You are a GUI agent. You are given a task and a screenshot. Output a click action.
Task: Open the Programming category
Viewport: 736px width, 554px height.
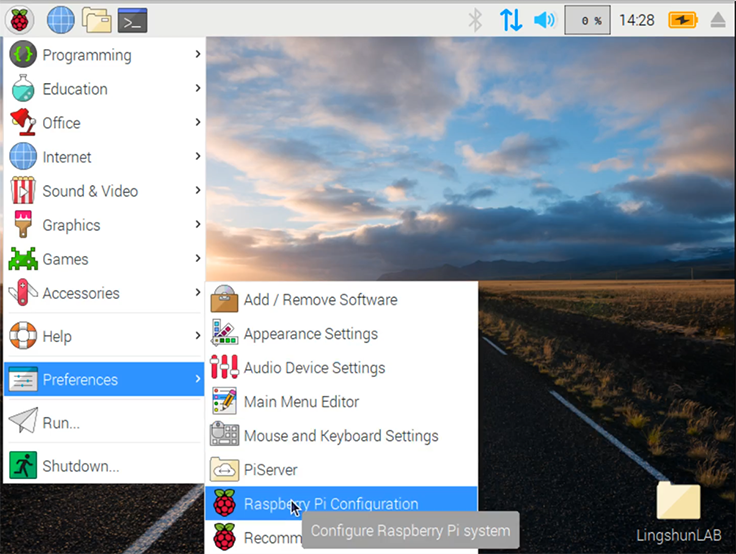pos(105,54)
